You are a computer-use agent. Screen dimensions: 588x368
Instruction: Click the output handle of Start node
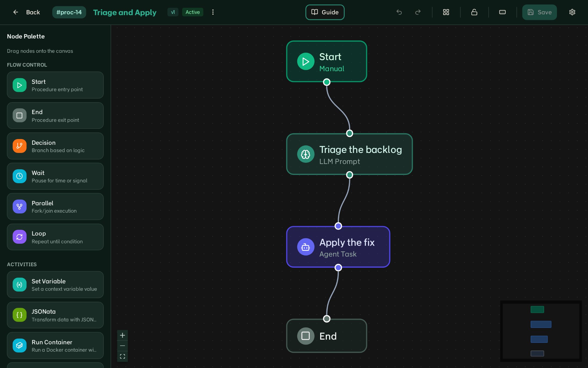[x=326, y=82]
